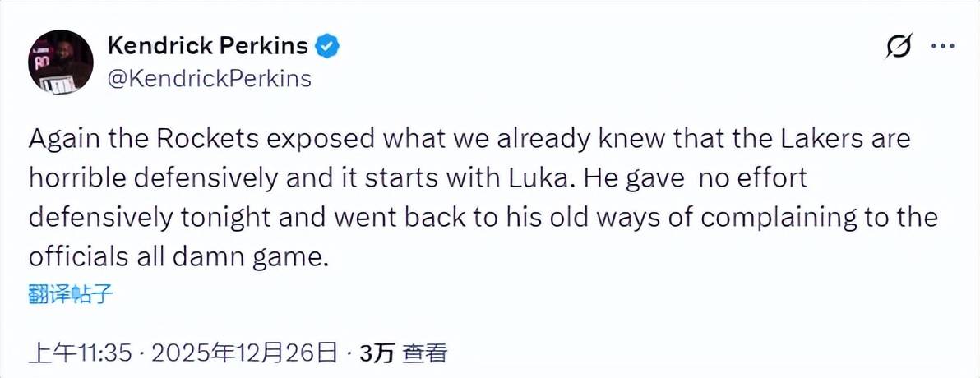Open the @KendrickPerkins handle link
The width and height of the screenshot is (980, 378).
point(210,78)
